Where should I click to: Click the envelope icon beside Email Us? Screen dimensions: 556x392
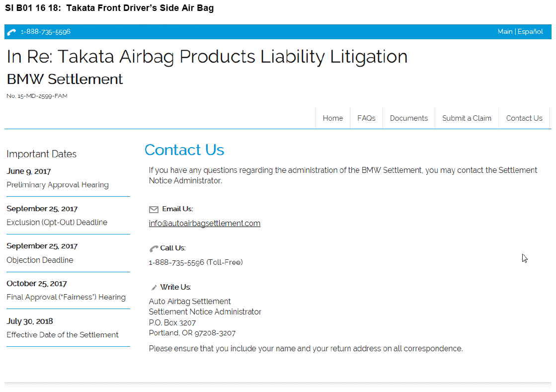tap(154, 209)
